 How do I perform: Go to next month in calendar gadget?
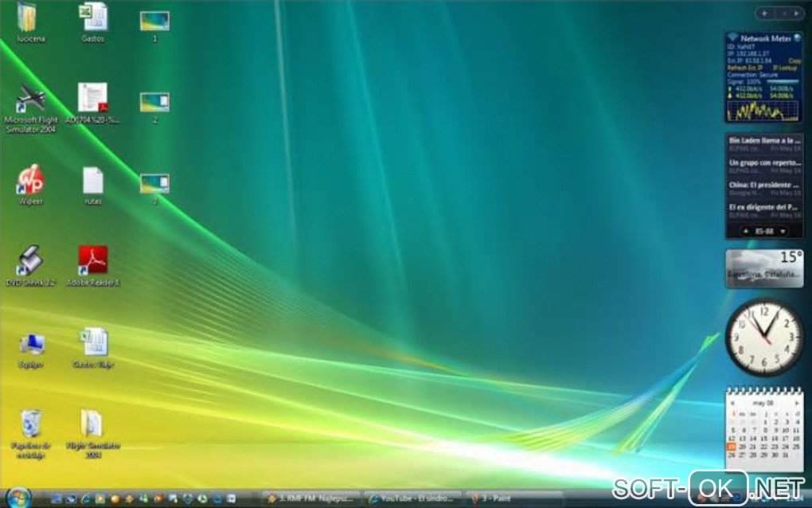[x=796, y=403]
